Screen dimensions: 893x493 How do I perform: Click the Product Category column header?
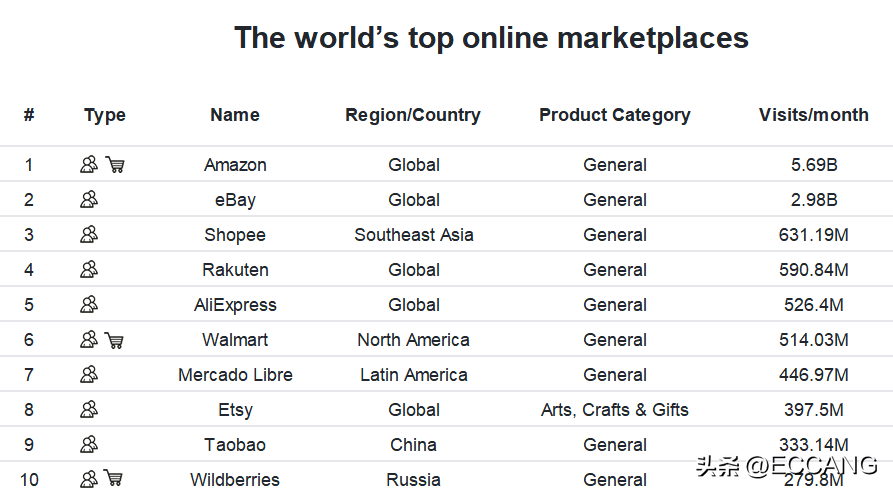point(615,116)
